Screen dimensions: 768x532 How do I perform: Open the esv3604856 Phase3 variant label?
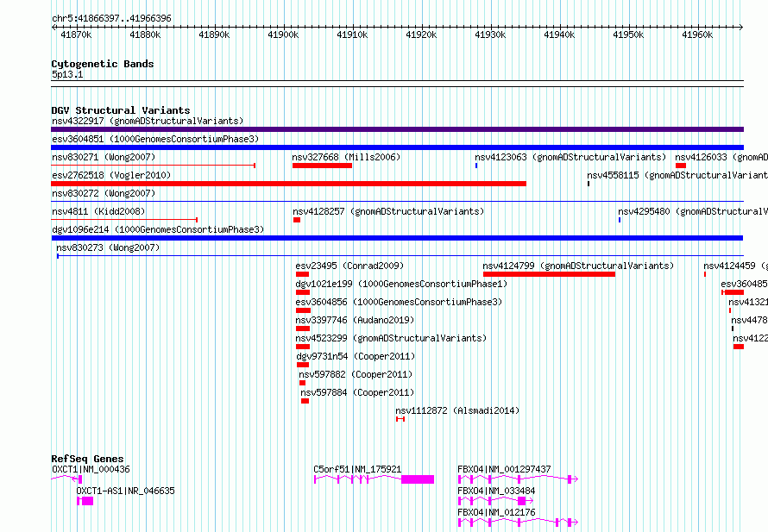[x=399, y=302]
